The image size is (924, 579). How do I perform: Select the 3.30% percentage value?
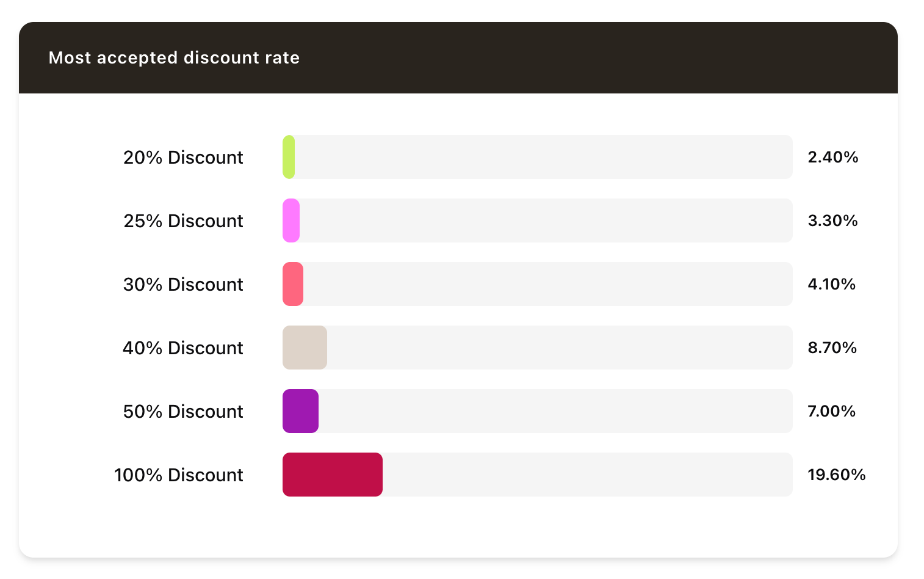[x=832, y=221]
